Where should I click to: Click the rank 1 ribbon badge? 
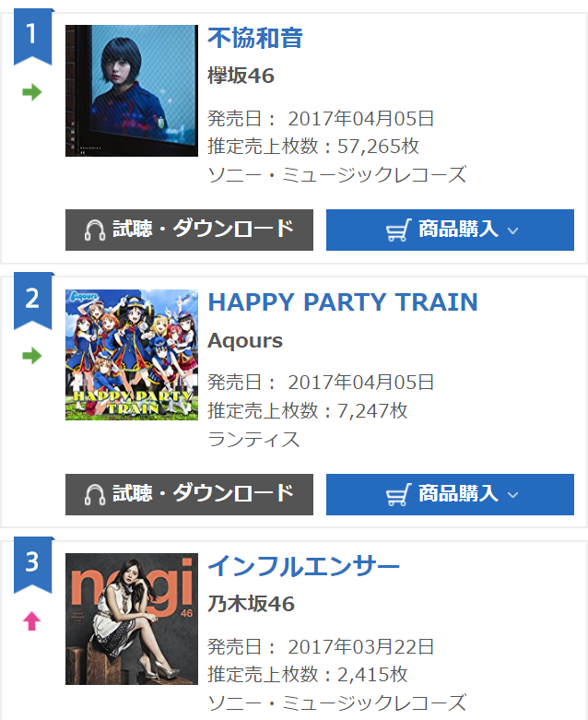(x=33, y=36)
